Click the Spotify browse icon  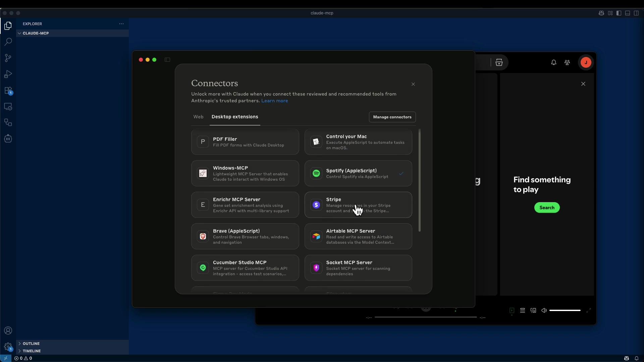[499, 62]
